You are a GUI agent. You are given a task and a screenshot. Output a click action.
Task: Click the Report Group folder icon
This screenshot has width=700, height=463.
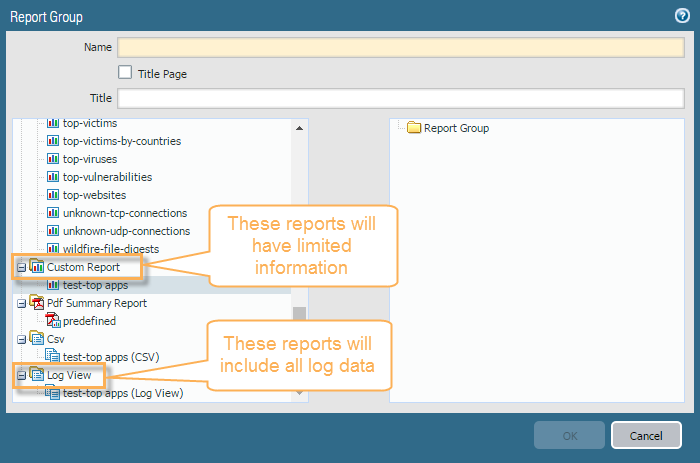[x=414, y=128]
